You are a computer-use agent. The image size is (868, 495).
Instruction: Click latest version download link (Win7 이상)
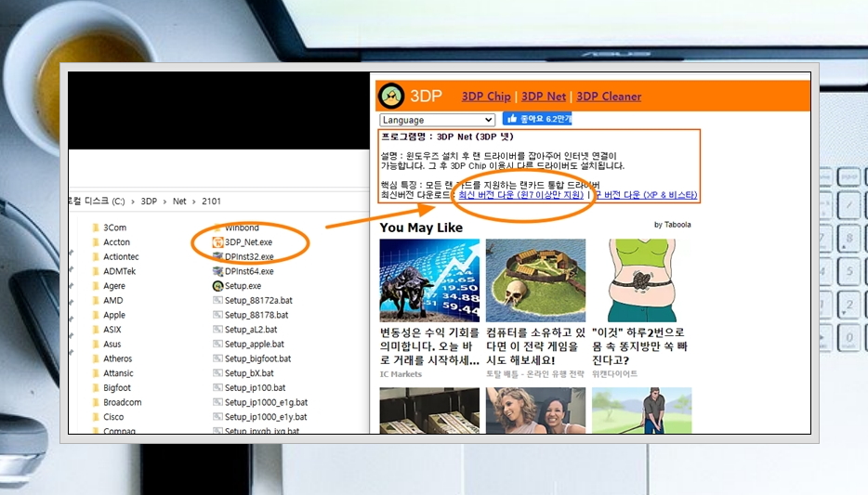click(521, 195)
